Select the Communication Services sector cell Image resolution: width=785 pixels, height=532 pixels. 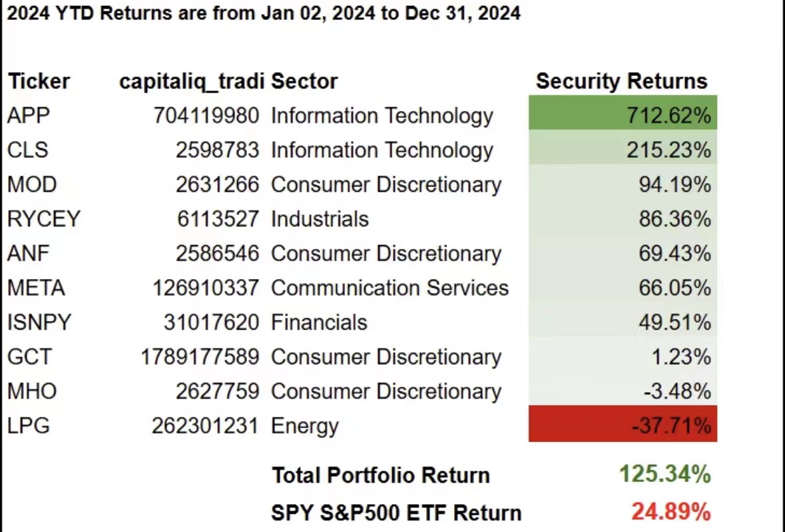(390, 288)
